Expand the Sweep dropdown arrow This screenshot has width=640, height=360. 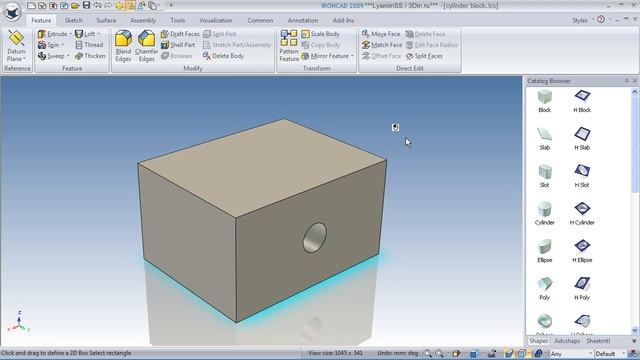tap(68, 56)
